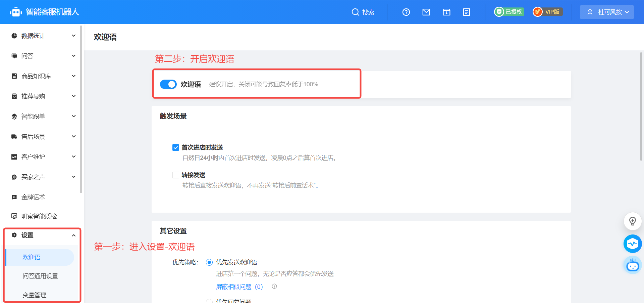Click the 售后场景 truck icon

click(14, 136)
